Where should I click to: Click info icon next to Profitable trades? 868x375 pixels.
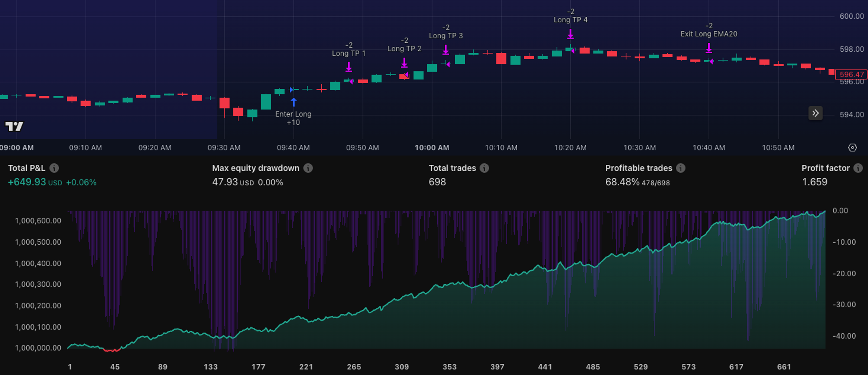[x=681, y=168]
